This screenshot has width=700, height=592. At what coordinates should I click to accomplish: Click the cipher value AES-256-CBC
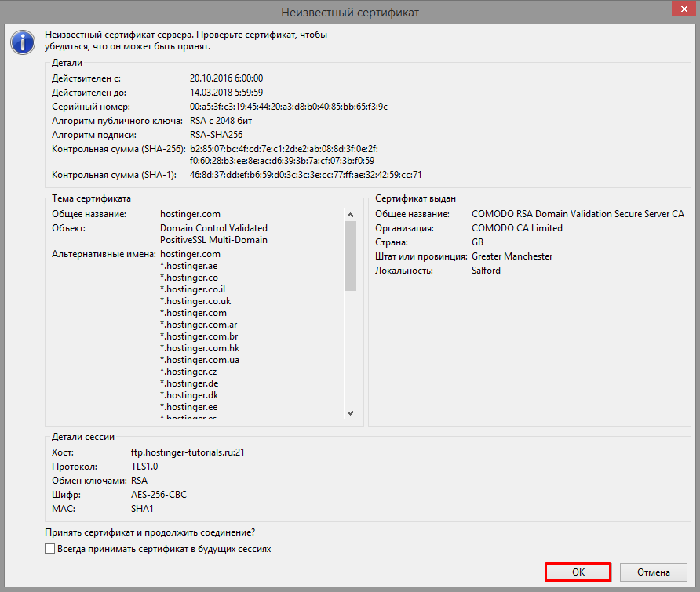point(159,495)
